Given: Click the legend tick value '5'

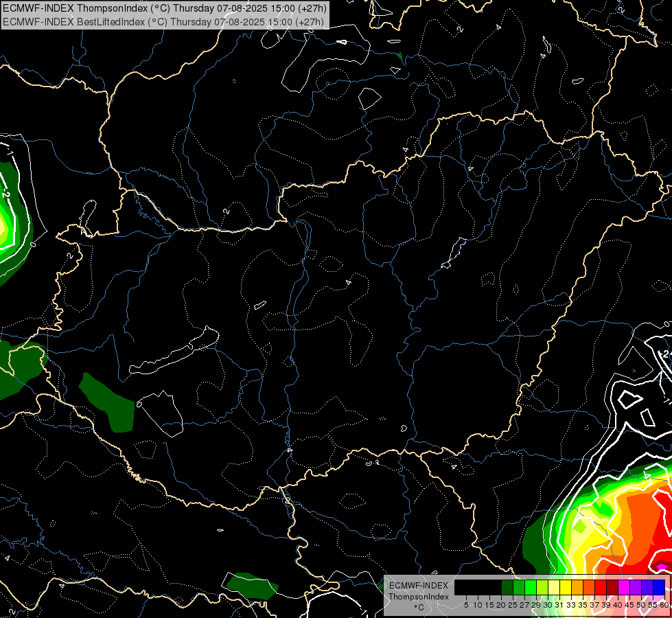Looking at the screenshot, I should click(x=466, y=605).
